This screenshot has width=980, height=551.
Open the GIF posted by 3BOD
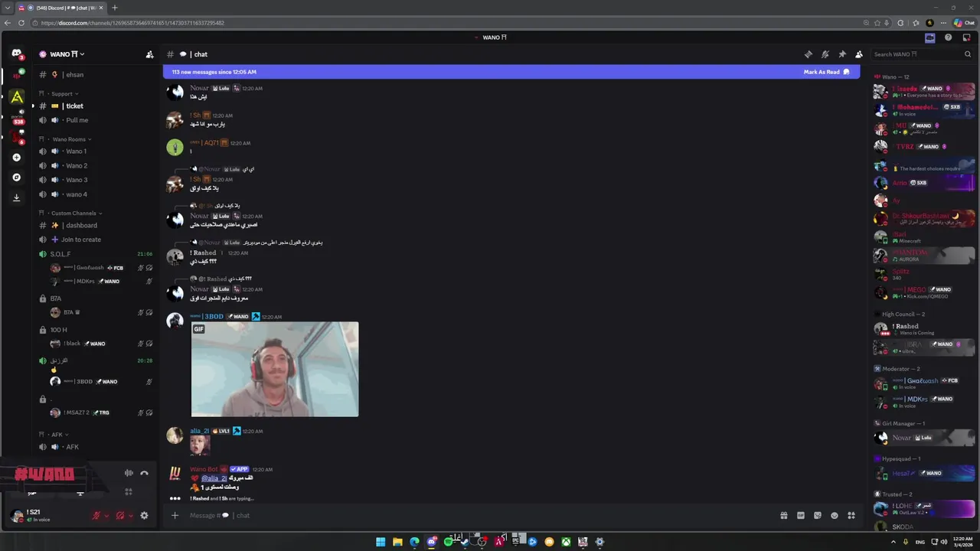tap(275, 369)
